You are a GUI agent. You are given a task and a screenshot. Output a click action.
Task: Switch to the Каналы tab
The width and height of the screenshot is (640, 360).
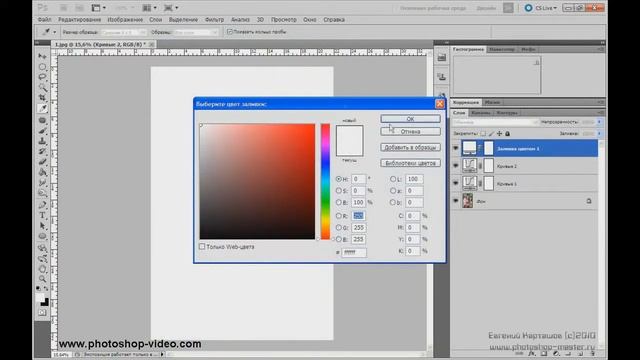coord(480,113)
